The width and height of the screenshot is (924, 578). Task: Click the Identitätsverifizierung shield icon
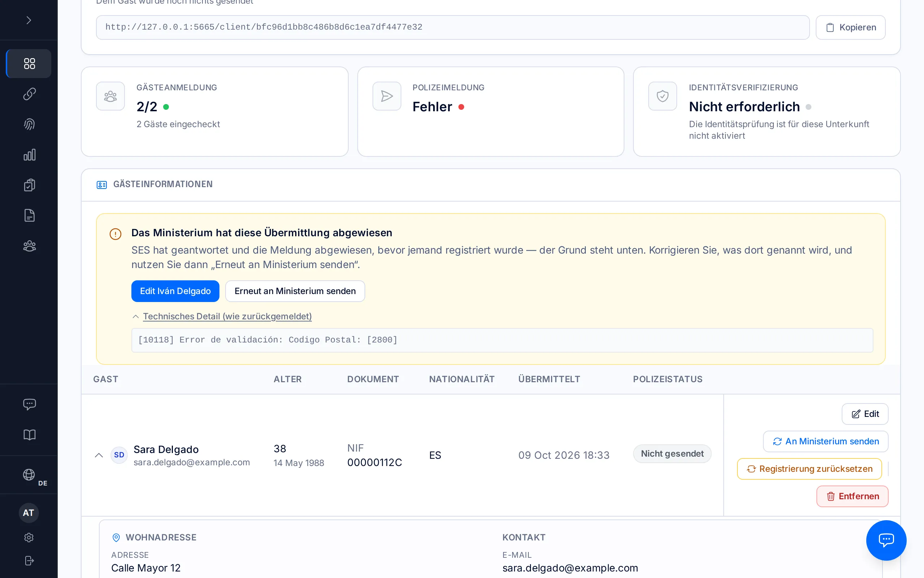(662, 96)
